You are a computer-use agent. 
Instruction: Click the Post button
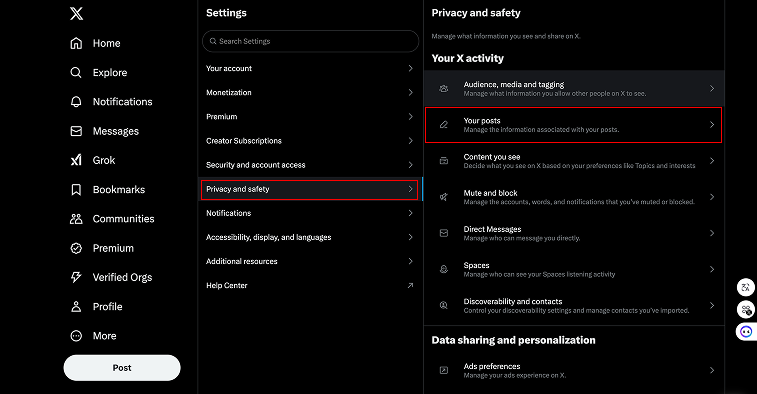click(x=122, y=368)
